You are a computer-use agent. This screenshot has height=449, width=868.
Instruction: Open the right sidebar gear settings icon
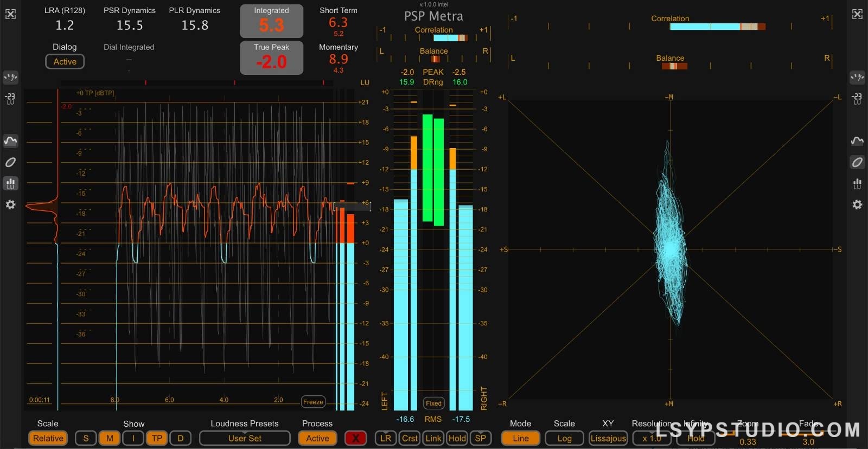(857, 204)
